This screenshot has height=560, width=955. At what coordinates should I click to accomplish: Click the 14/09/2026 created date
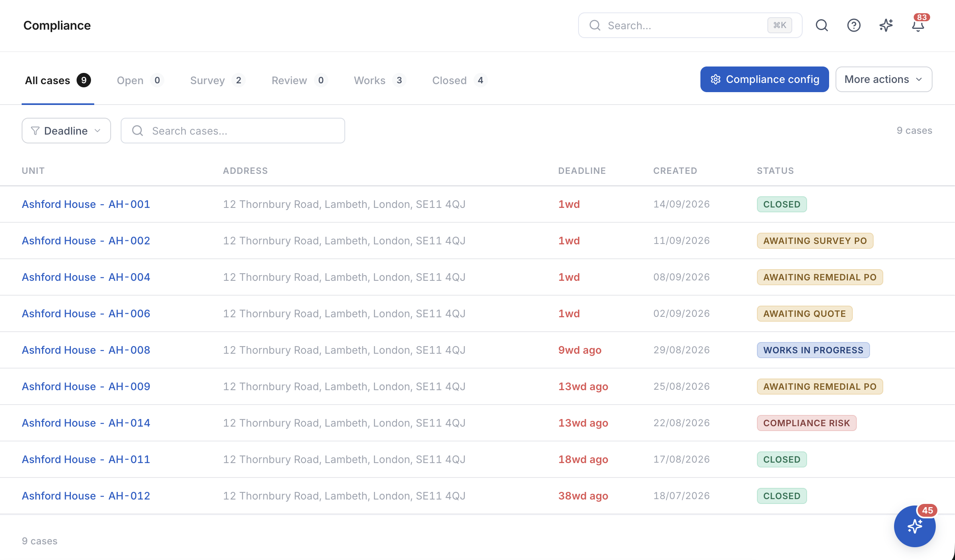coord(682,204)
